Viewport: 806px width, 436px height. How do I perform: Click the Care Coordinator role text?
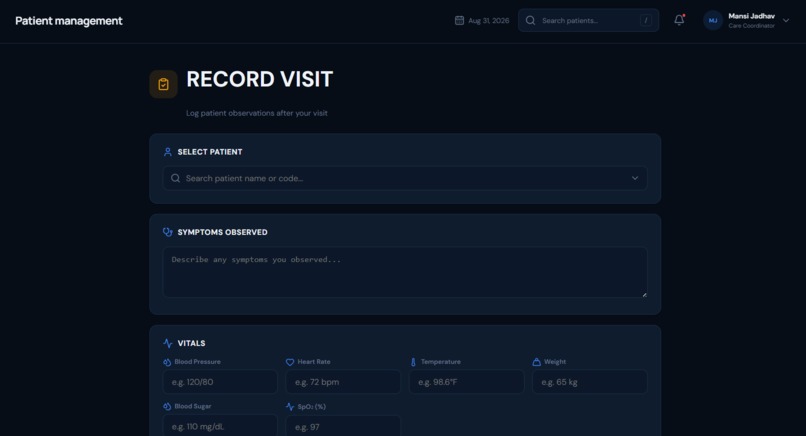tap(751, 26)
